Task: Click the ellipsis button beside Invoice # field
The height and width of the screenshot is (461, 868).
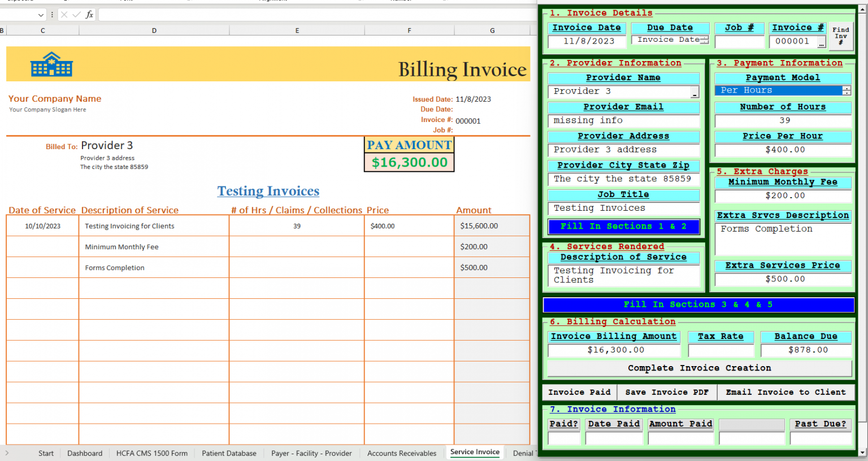Action: [x=821, y=42]
